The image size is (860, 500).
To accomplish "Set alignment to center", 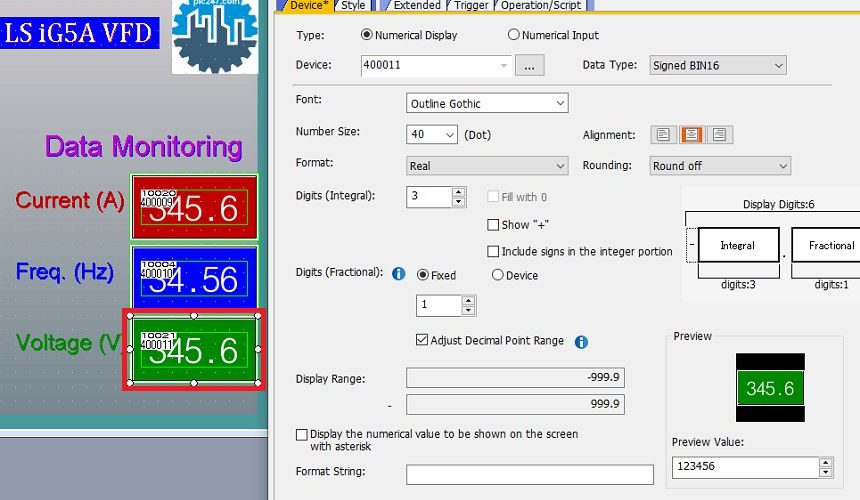I will (x=691, y=134).
